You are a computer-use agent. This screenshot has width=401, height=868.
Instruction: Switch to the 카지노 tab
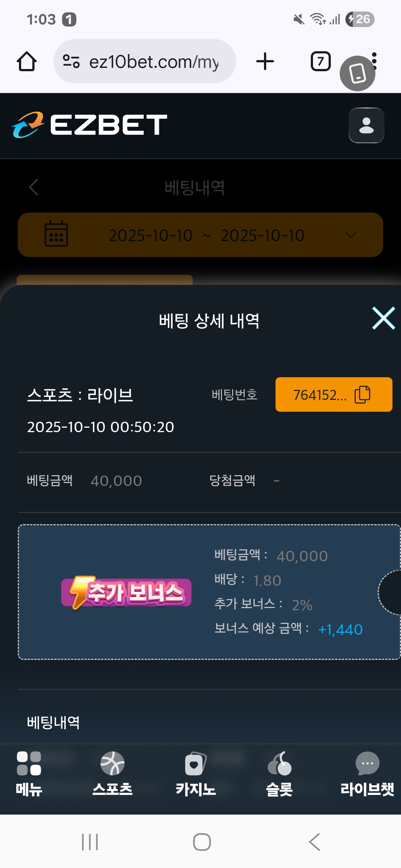click(x=196, y=774)
